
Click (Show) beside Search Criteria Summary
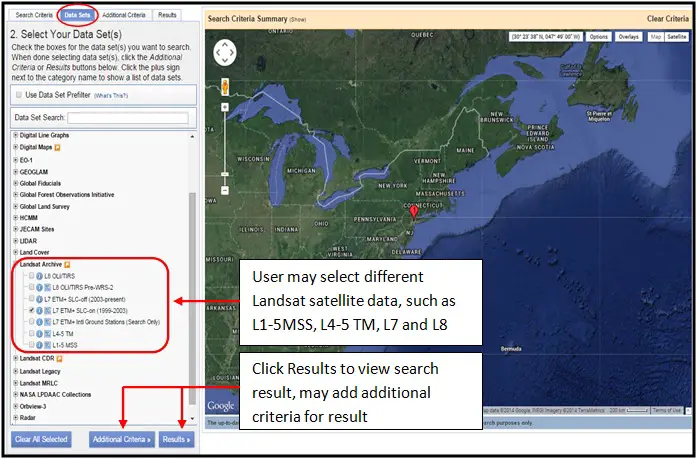coord(298,20)
